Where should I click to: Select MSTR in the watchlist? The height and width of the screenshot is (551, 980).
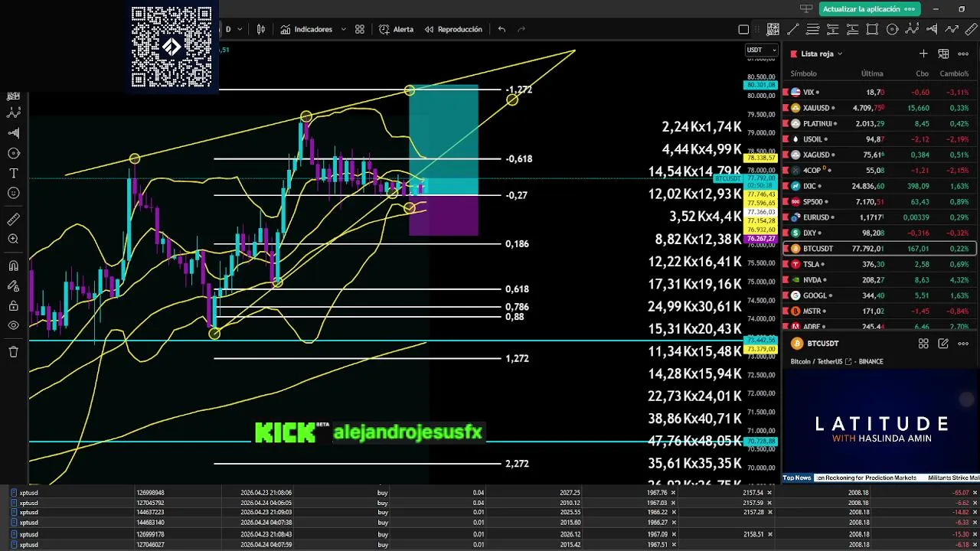[x=879, y=311]
